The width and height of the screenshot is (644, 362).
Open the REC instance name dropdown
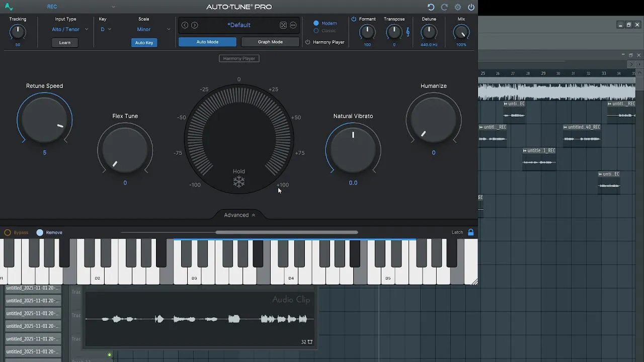click(80, 7)
